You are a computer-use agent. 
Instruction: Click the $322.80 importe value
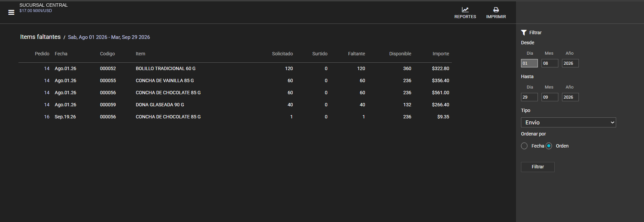(440, 68)
